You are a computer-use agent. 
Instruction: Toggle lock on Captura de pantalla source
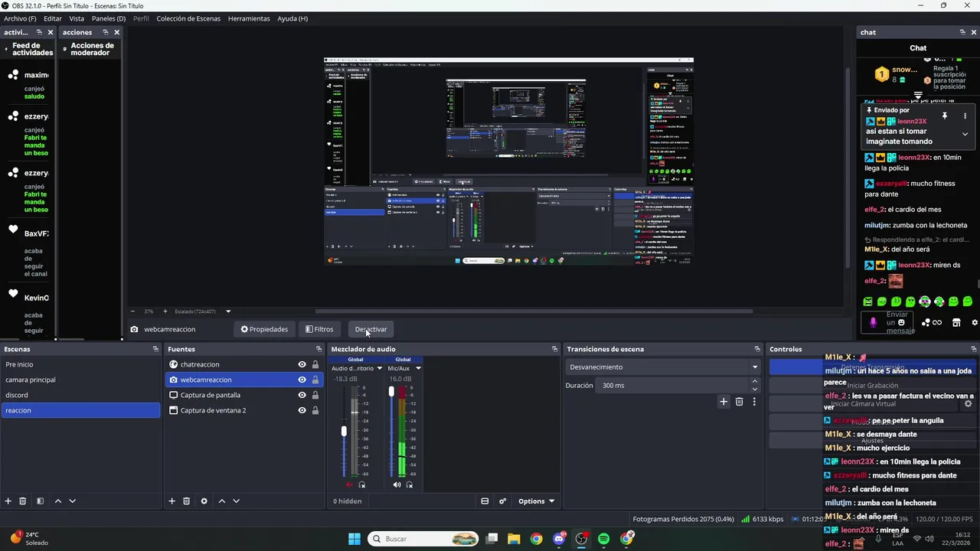tap(315, 395)
